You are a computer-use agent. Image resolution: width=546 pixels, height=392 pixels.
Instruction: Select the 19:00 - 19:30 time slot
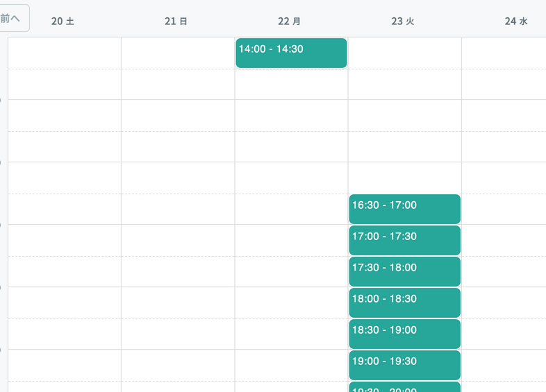tap(404, 365)
